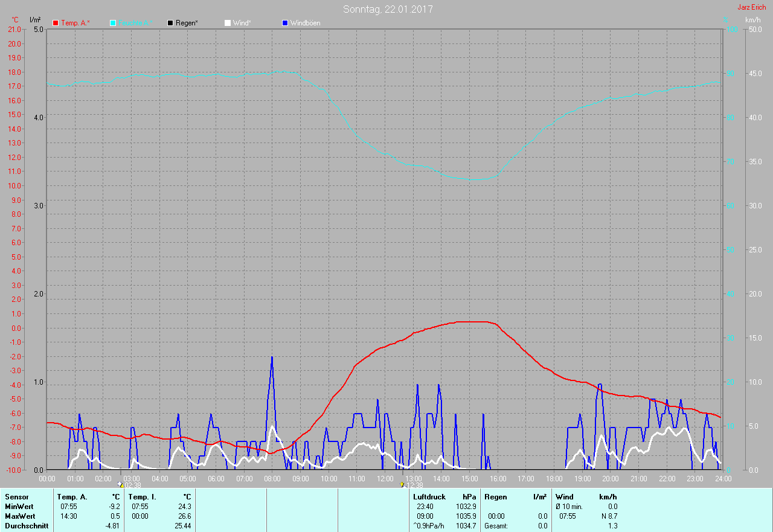Click the indoor minimum value '24.3'
Screen dimensions: 773x532
pos(184,507)
